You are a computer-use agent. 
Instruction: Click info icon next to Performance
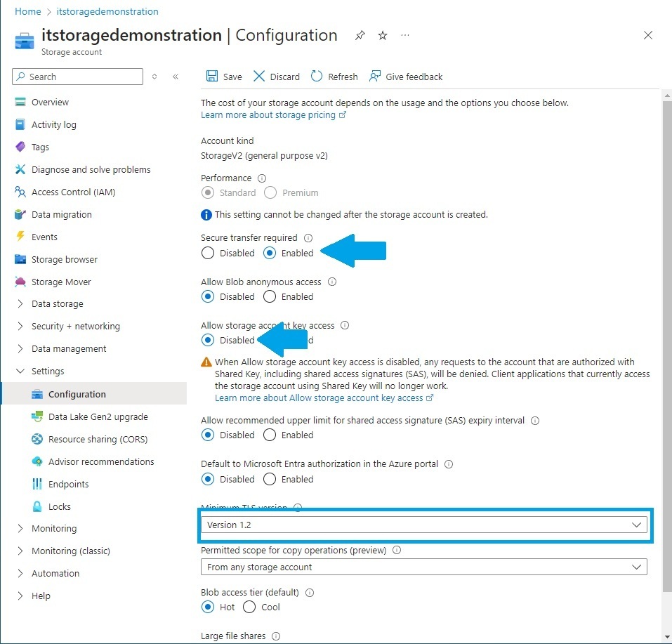tap(262, 178)
